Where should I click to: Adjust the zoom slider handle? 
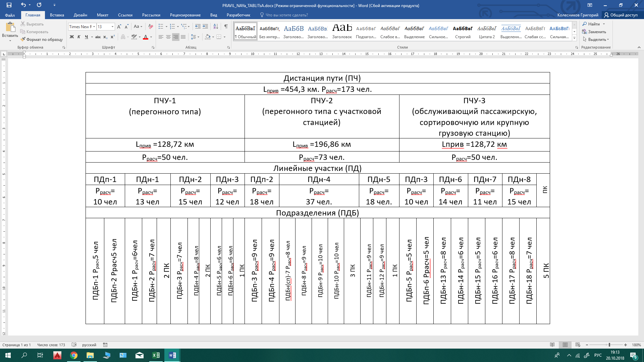click(609, 345)
